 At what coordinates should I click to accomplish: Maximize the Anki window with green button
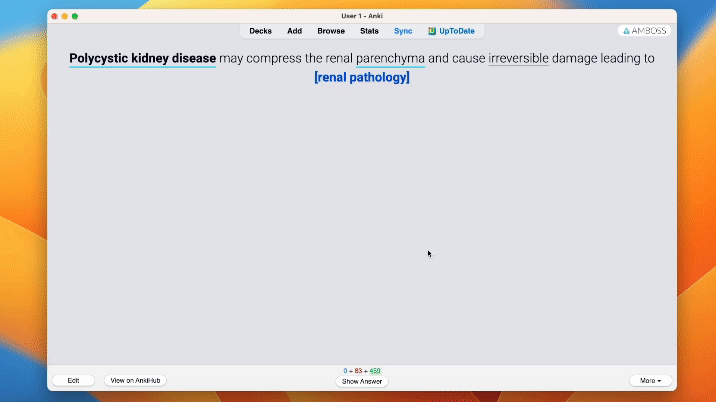pos(75,16)
